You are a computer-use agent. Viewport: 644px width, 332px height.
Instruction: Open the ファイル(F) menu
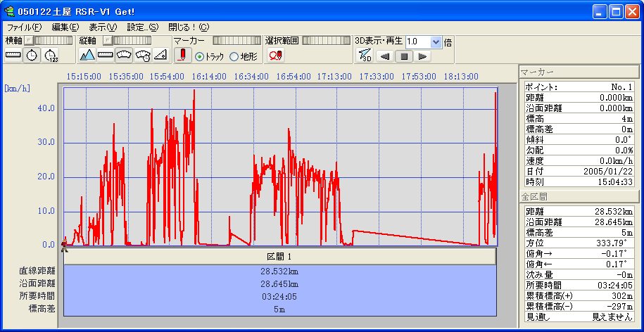[x=24, y=27]
